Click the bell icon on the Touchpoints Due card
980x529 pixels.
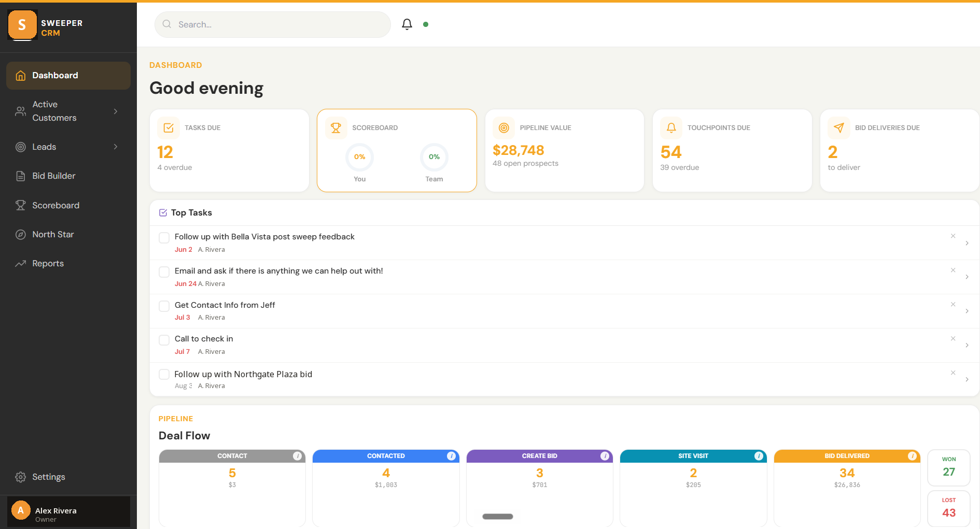point(671,128)
